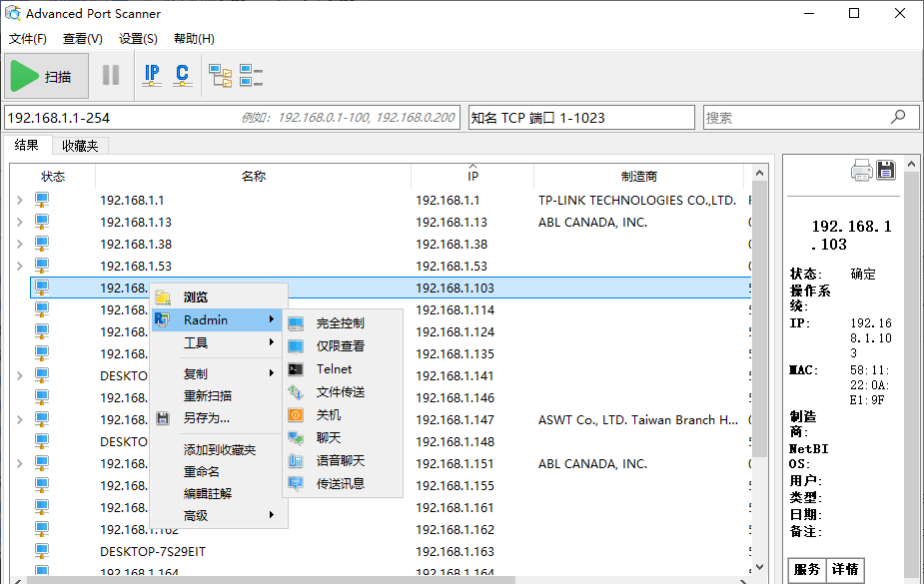Collapse all results with the list icon
This screenshot has height=584, width=924.
click(251, 75)
